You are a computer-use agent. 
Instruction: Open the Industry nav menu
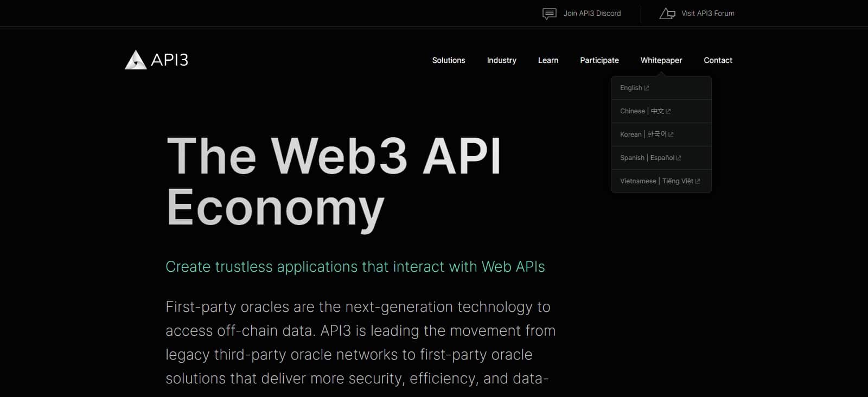point(502,60)
